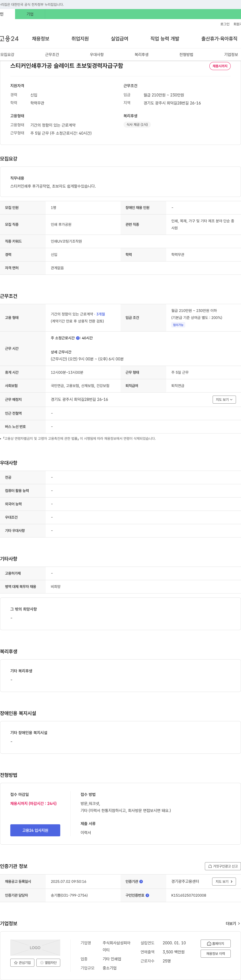Open the 실업급여 menu

click(119, 39)
